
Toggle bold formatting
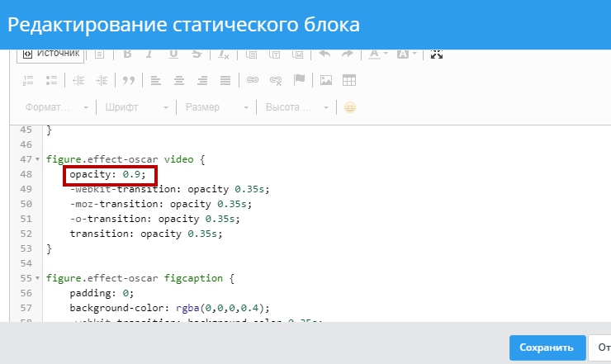pos(127,54)
